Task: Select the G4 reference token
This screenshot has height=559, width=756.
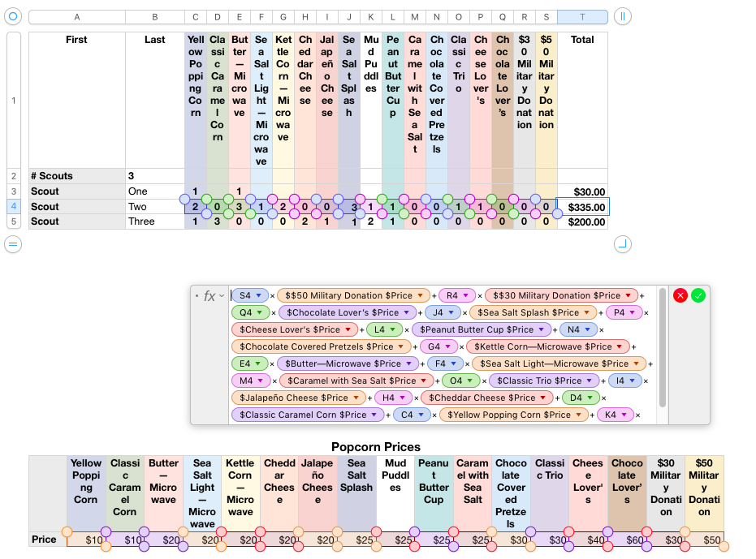Action: coord(438,346)
